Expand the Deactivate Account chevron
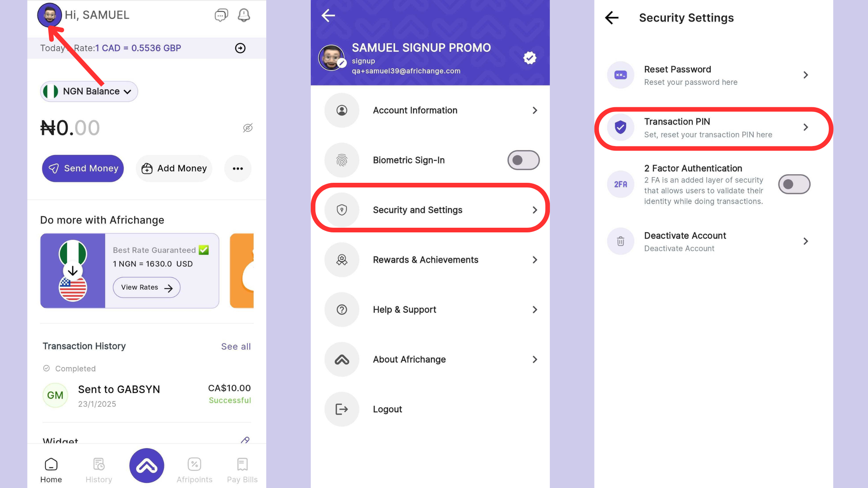The image size is (868, 488). coord(806,241)
